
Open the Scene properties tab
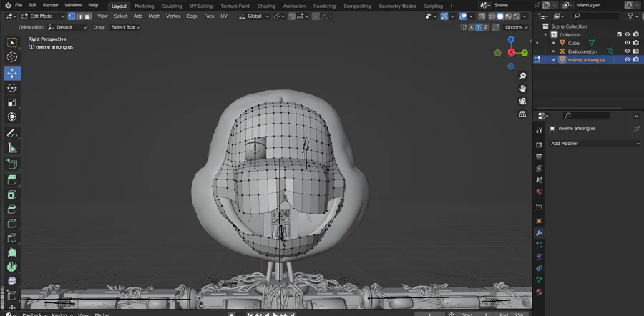click(540, 180)
